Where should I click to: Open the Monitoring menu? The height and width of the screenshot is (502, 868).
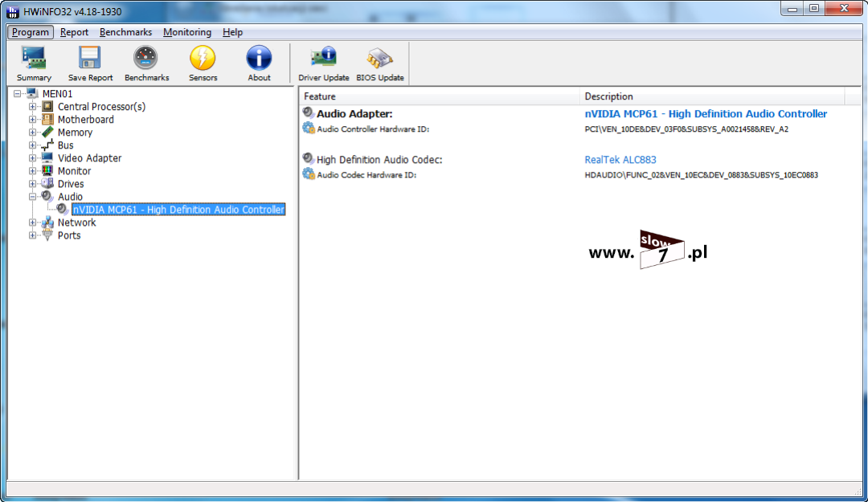187,32
